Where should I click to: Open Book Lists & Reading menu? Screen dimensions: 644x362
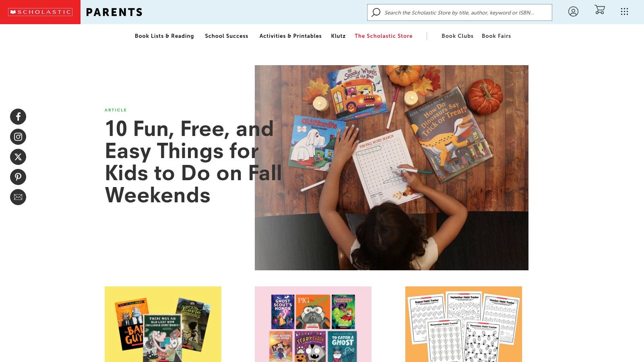click(164, 36)
